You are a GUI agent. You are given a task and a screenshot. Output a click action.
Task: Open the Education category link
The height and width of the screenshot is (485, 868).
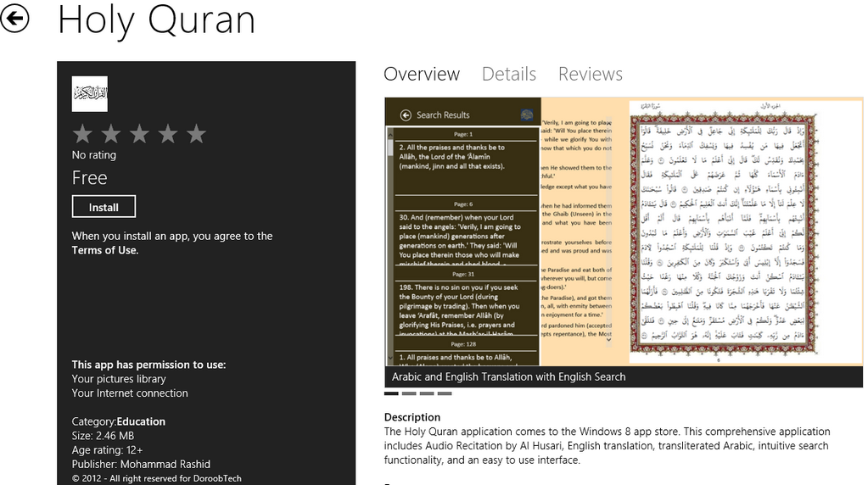point(141,421)
